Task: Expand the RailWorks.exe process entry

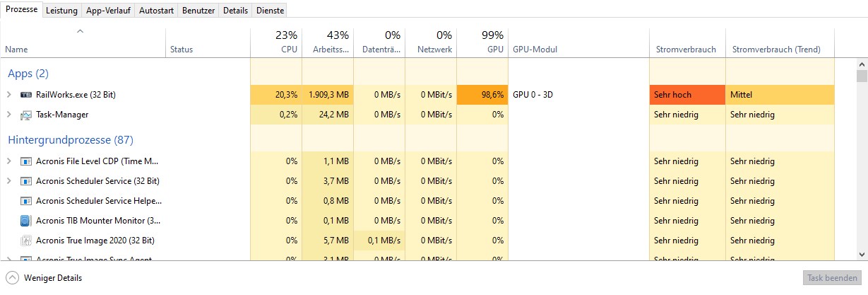Action: click(x=8, y=94)
